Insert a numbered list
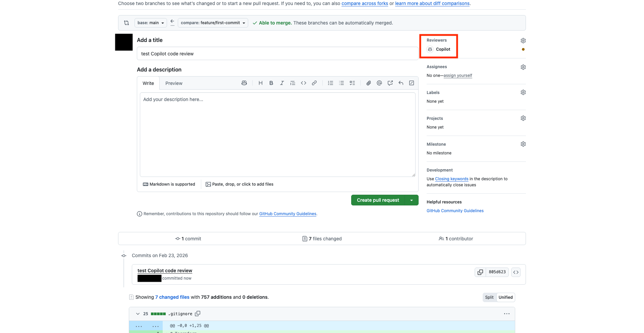 (330, 83)
